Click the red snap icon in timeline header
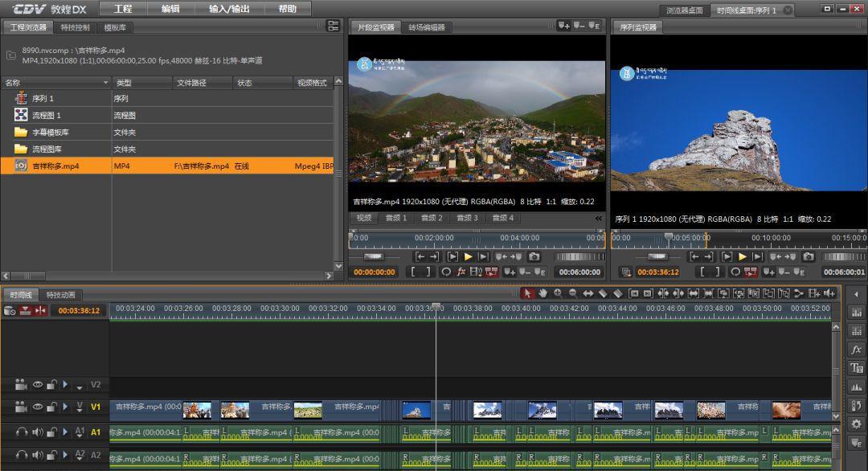The height and width of the screenshot is (471, 868). coord(40,310)
